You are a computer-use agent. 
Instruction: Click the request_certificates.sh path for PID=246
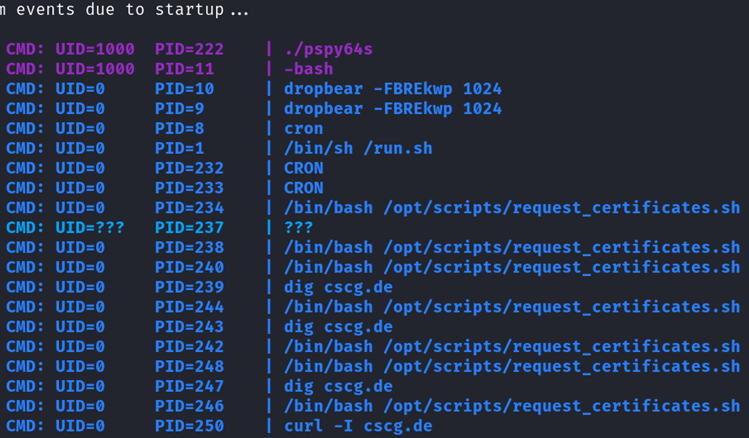pyautogui.click(x=562, y=406)
